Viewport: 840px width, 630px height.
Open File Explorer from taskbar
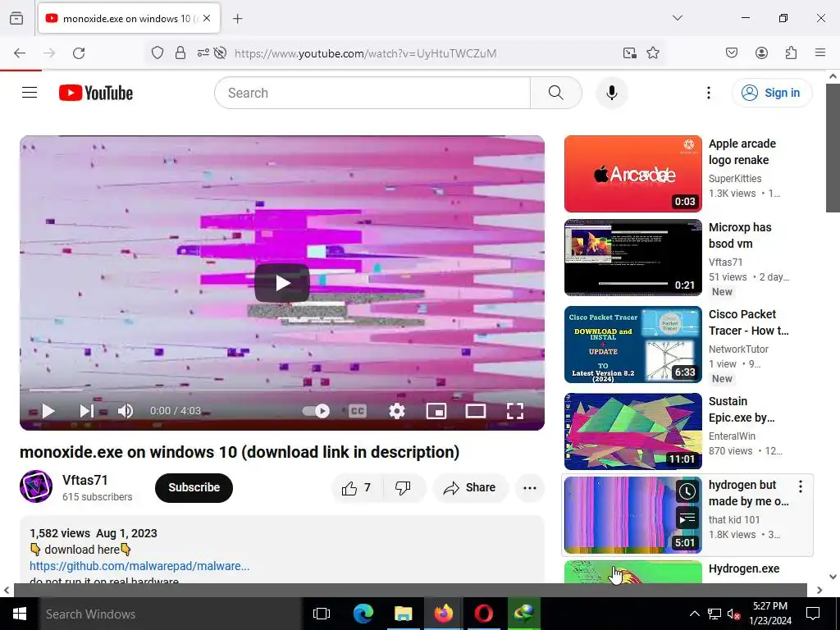tap(403, 614)
